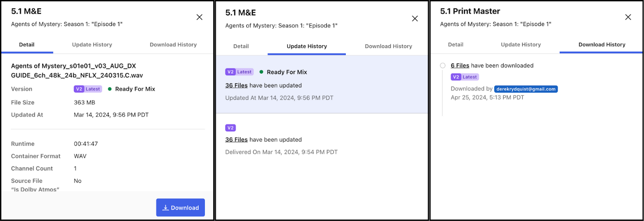Click V2 Latest badge in Download History
The width and height of the screenshot is (644, 221).
pos(465,77)
